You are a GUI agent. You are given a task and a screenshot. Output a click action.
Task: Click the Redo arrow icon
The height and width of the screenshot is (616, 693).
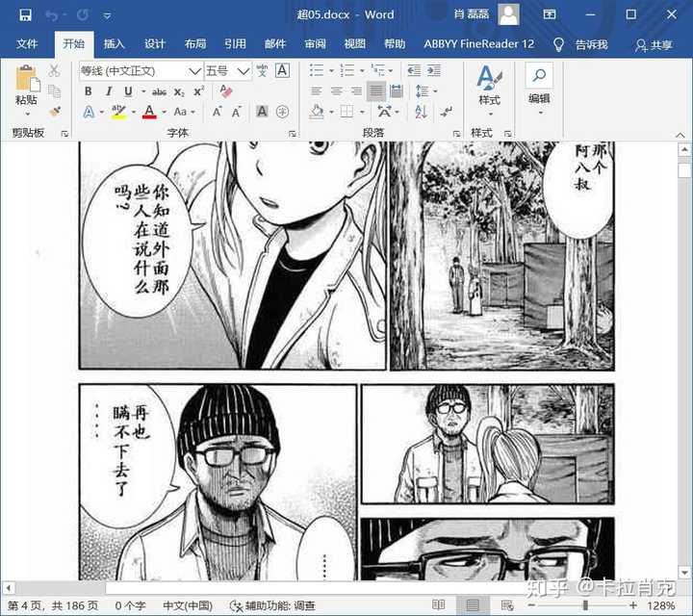83,15
